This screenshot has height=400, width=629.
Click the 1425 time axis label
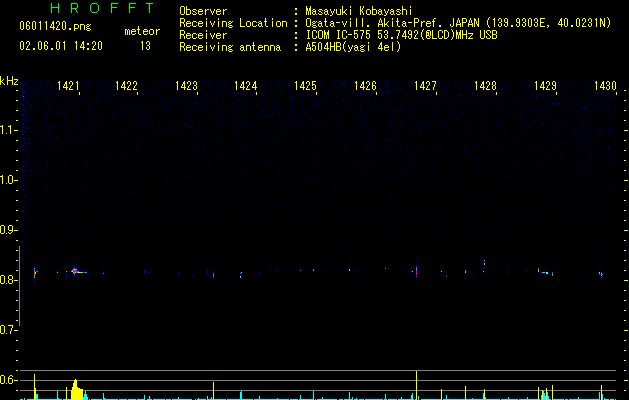tap(305, 85)
